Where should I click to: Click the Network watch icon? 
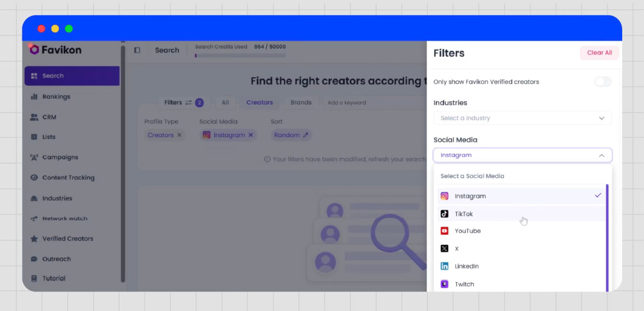(x=34, y=219)
